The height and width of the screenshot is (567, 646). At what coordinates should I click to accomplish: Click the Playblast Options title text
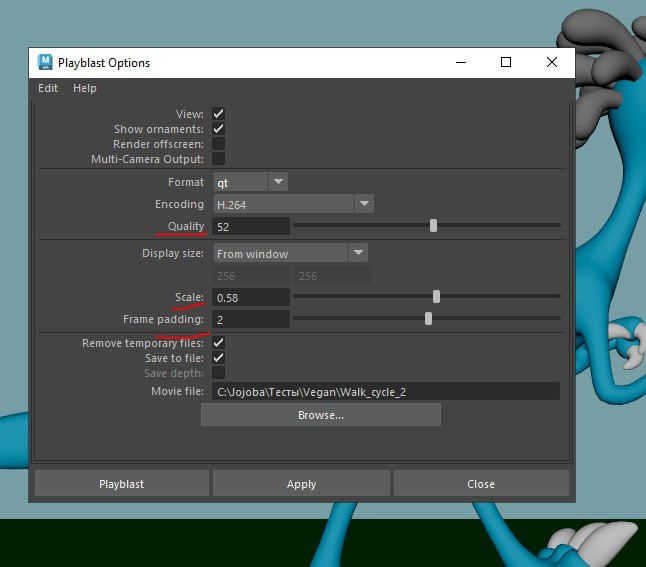pyautogui.click(x=104, y=63)
